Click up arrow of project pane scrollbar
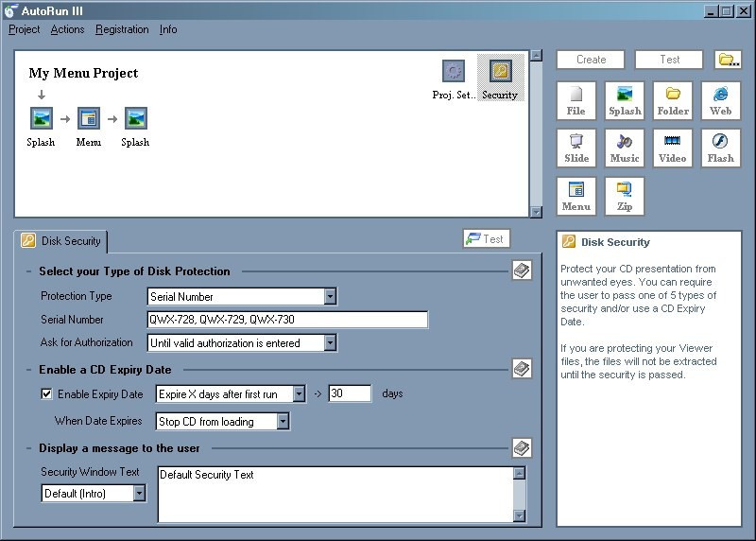Viewport: 756px width, 541px height. coord(536,56)
